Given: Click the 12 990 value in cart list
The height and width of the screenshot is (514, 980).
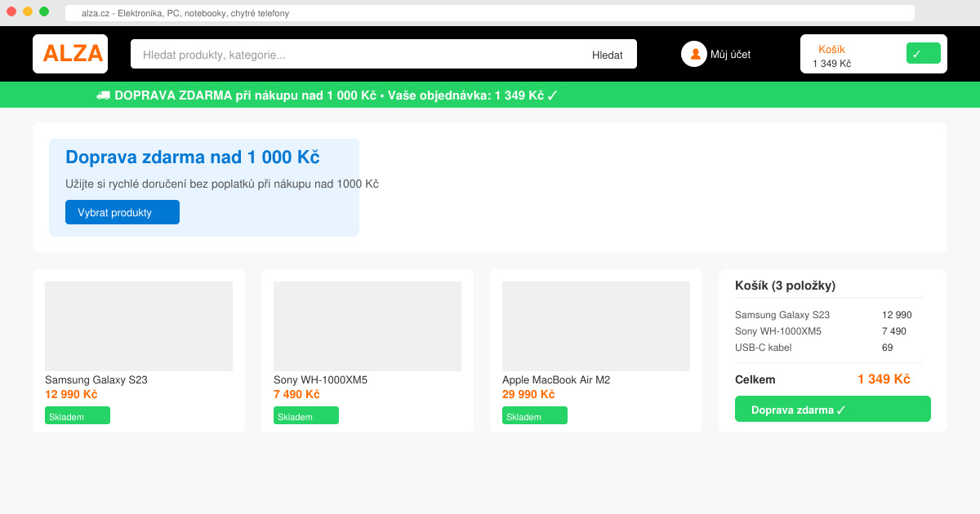Looking at the screenshot, I should 897,315.
